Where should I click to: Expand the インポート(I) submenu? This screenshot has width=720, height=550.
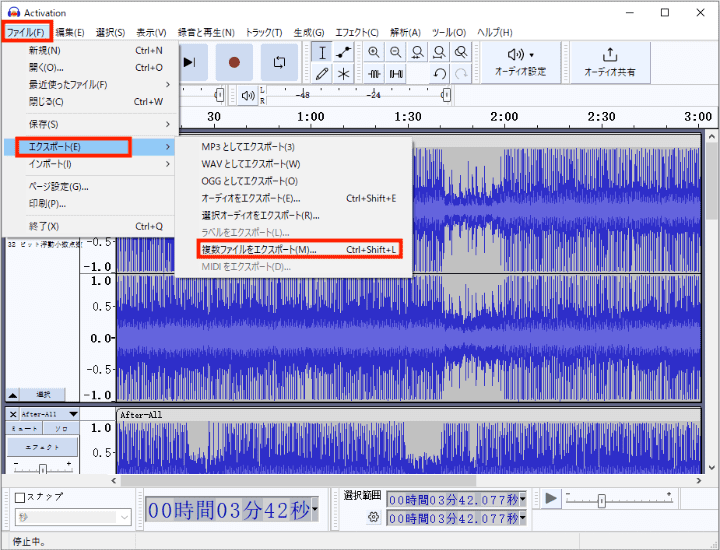click(x=90, y=164)
